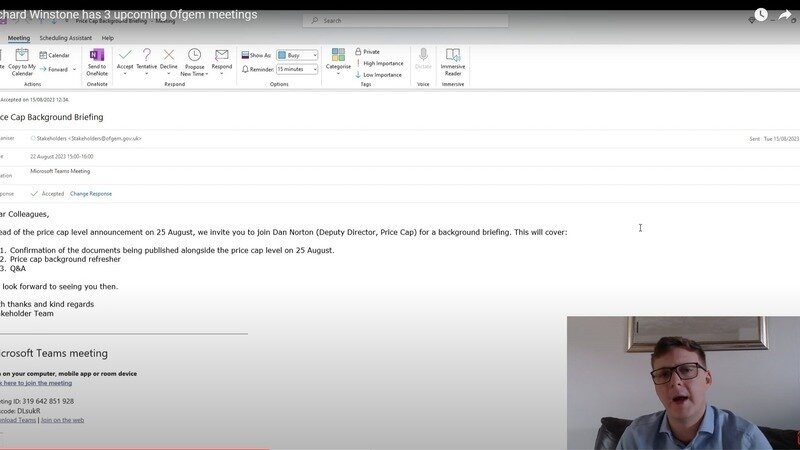Click the Microsoft Teams Meeting location text
Screen dimensions: 800x450
point(60,171)
